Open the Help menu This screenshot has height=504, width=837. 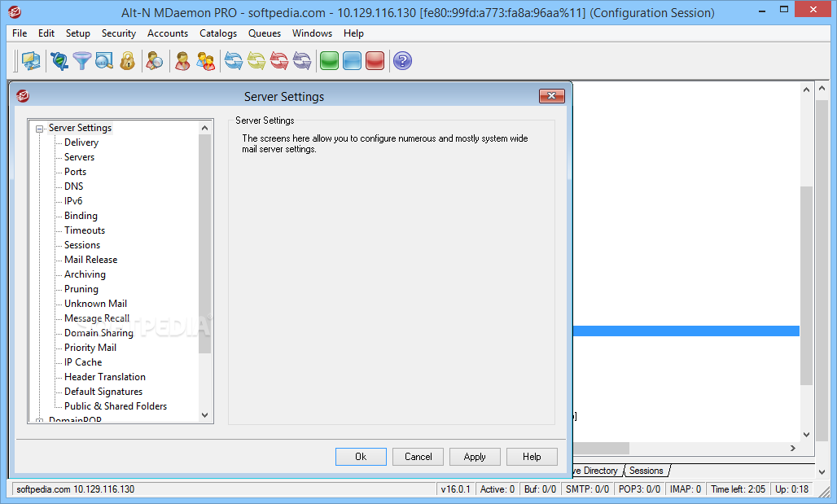coord(353,33)
